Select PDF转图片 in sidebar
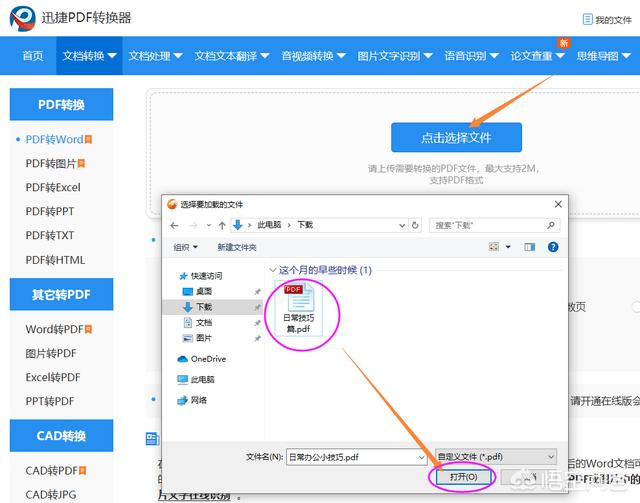 51,164
